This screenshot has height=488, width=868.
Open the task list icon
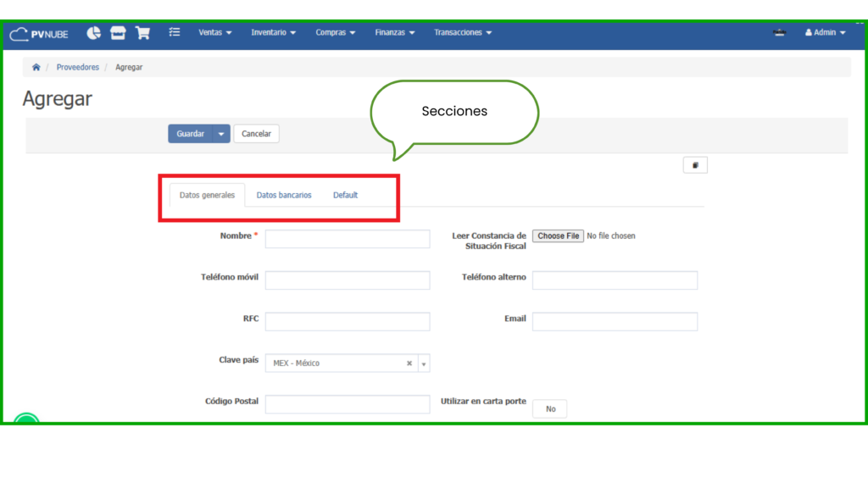click(x=175, y=33)
